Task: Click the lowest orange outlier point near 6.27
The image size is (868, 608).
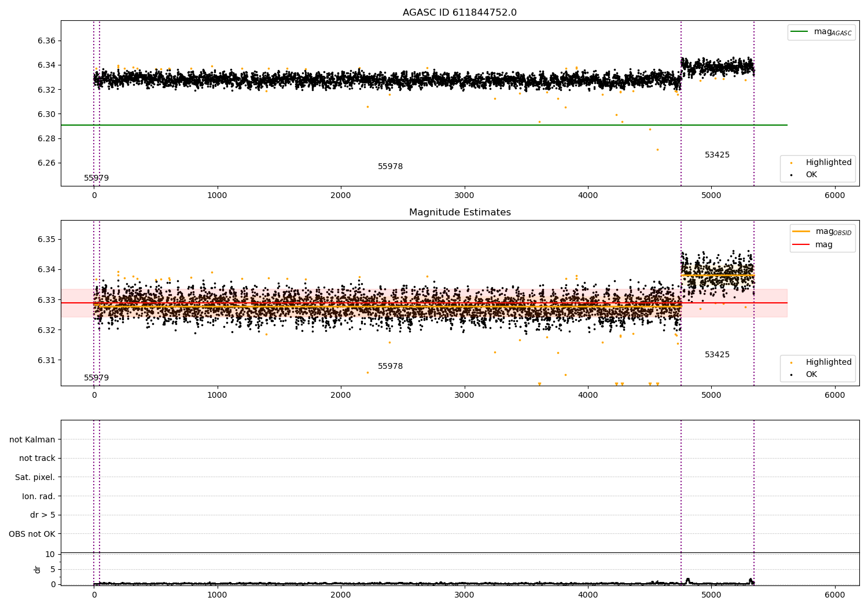Action: tap(657, 149)
